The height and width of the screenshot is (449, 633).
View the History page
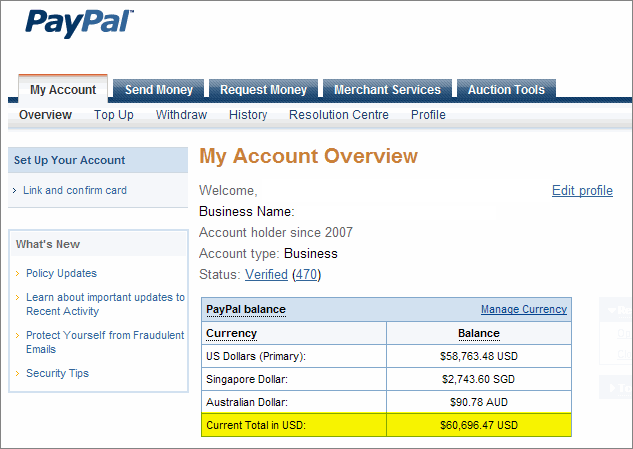[x=248, y=115]
